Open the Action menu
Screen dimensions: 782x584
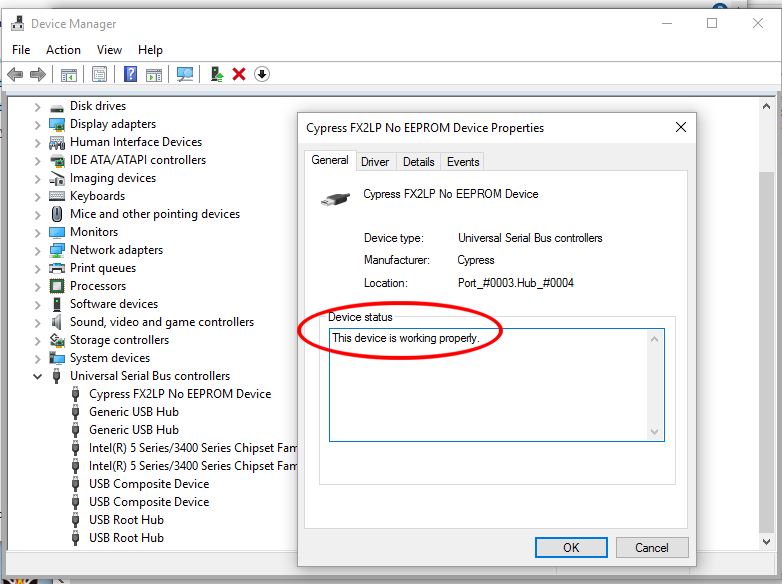63,50
